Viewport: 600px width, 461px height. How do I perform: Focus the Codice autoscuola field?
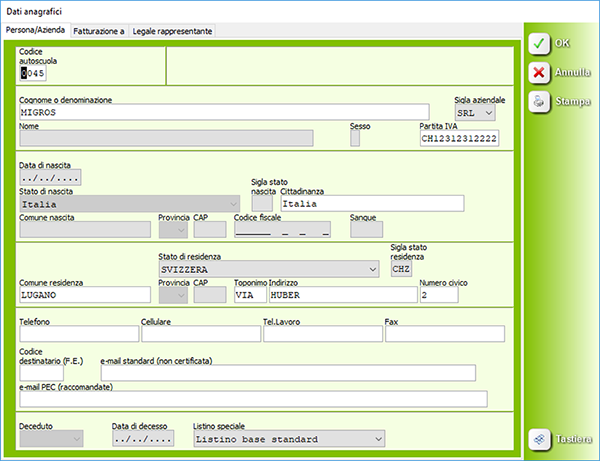(33, 73)
